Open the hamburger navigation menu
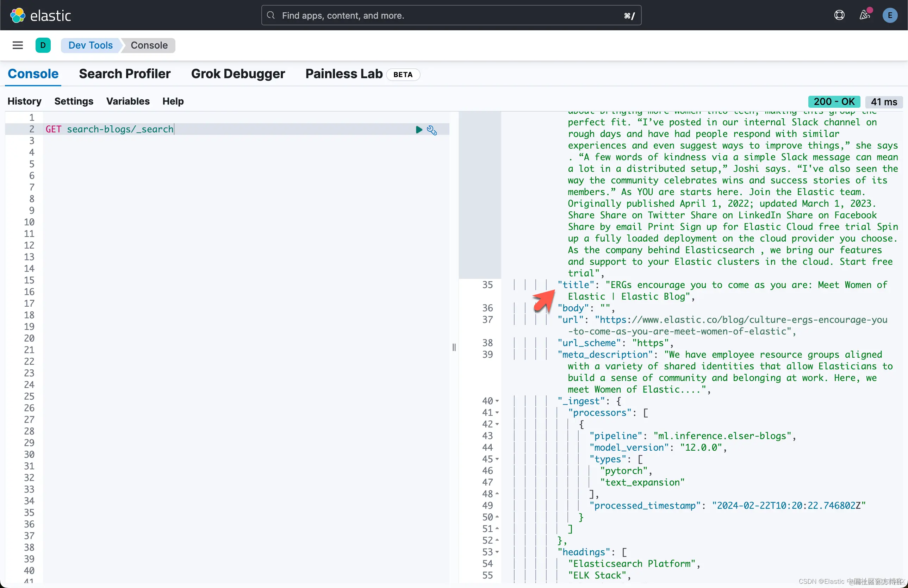The width and height of the screenshot is (908, 588). click(x=18, y=45)
